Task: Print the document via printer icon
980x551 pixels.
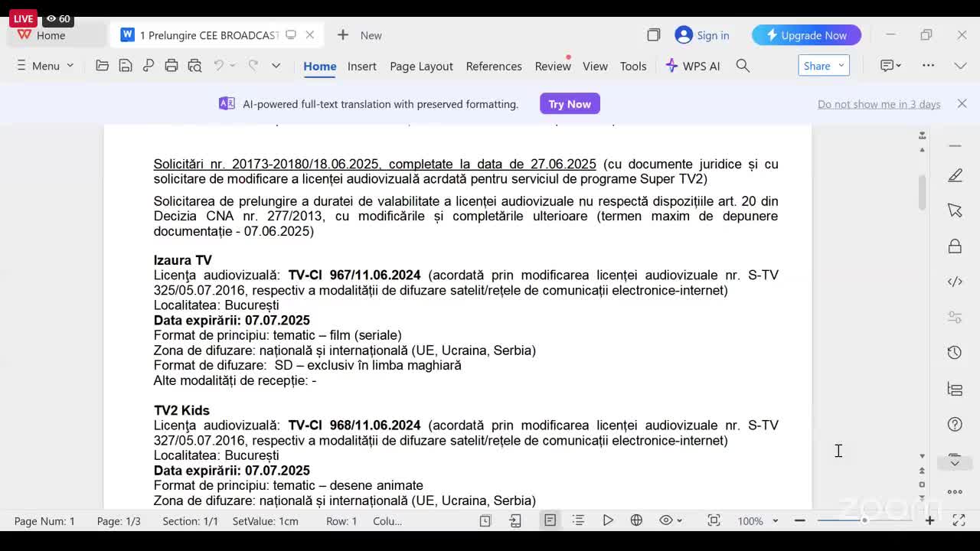Action: [171, 66]
